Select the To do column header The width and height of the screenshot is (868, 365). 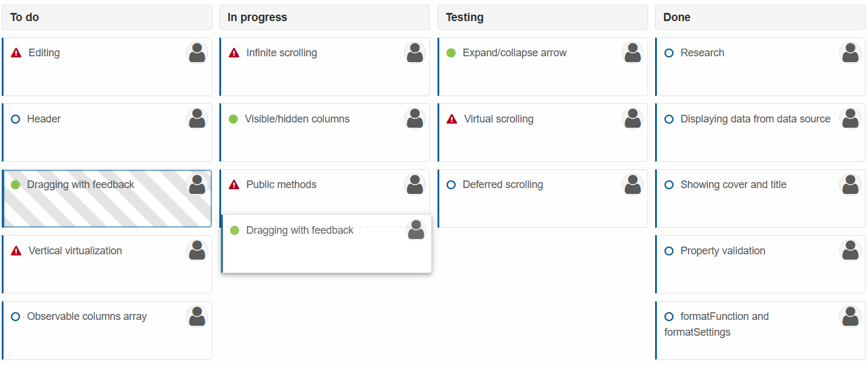coord(107,18)
